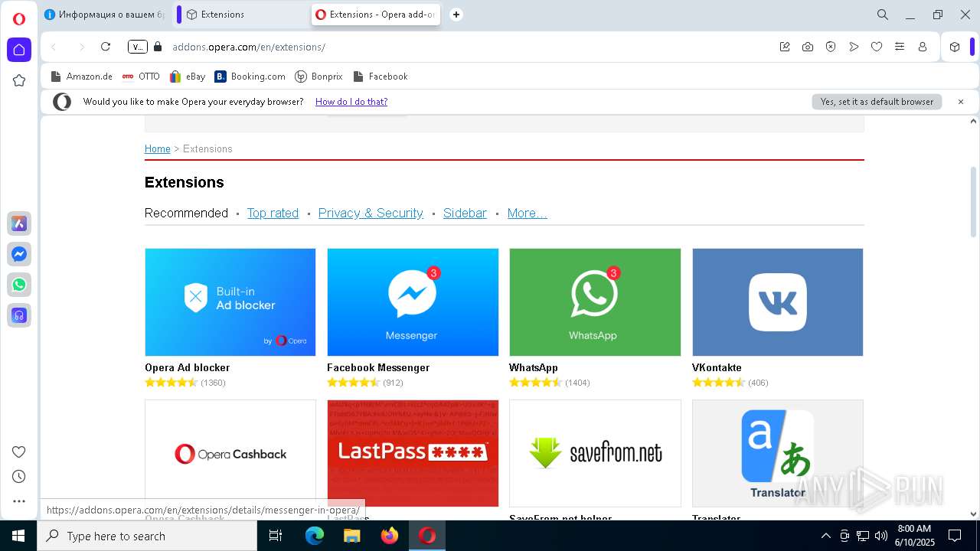The width and height of the screenshot is (980, 551).
Task: Take a snapshot with camera icon
Action: coord(808,47)
